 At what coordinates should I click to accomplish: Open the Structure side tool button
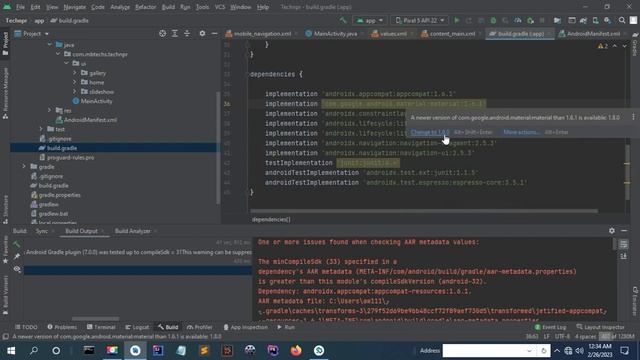(x=5, y=209)
